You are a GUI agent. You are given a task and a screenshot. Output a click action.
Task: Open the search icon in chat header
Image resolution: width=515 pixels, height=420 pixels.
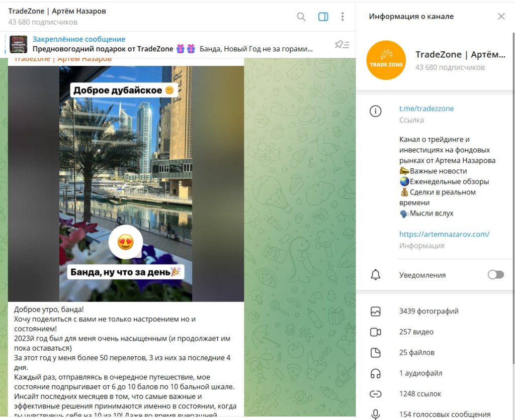(x=301, y=17)
